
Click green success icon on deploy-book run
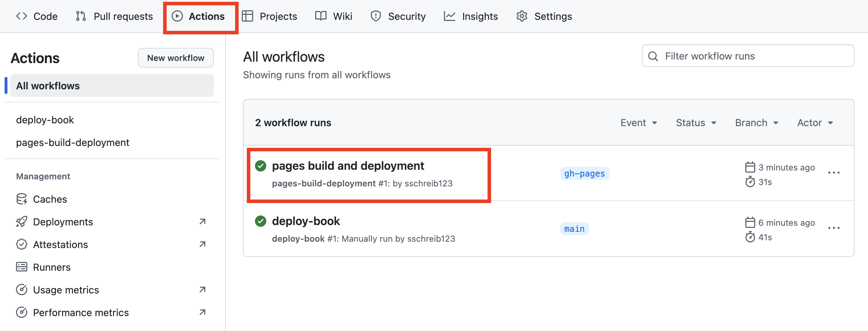point(261,221)
